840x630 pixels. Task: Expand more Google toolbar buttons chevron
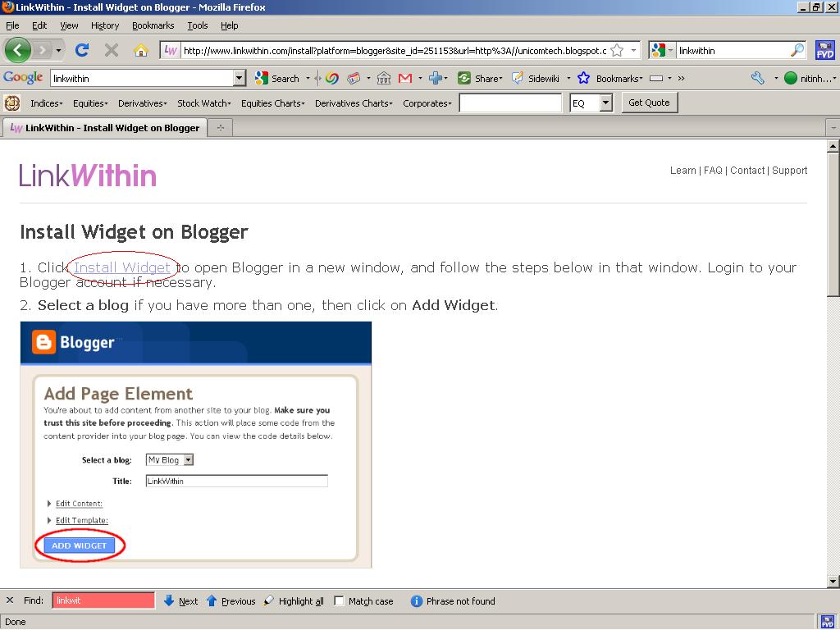682,78
